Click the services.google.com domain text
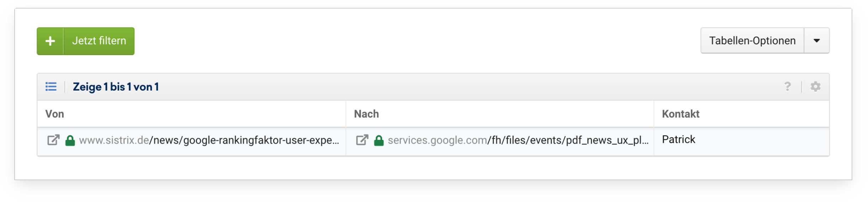This screenshot has height=203, width=868. coord(437,140)
